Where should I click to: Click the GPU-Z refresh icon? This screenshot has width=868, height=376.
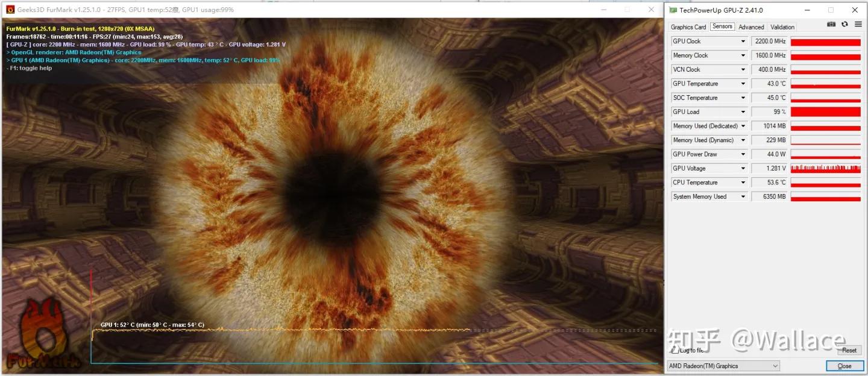[x=844, y=25]
